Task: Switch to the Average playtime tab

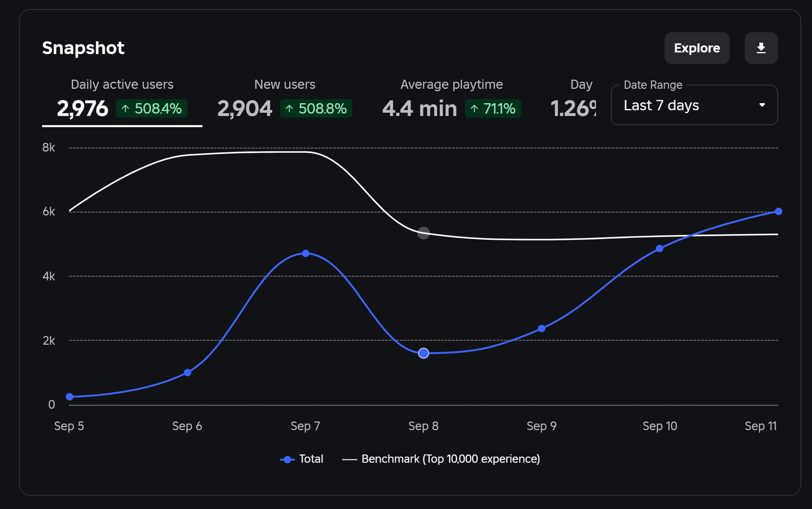Action: (x=451, y=100)
